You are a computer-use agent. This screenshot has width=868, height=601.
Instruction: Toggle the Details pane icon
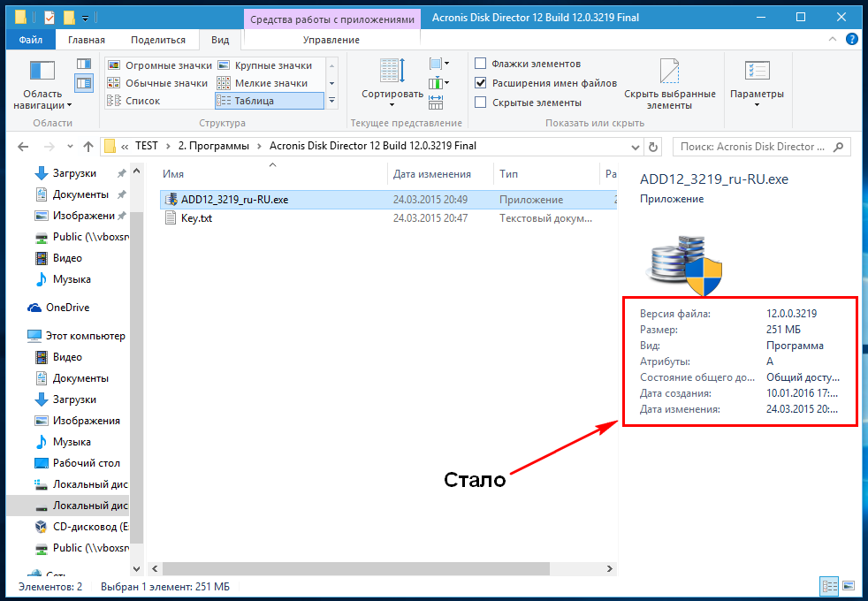(84, 83)
